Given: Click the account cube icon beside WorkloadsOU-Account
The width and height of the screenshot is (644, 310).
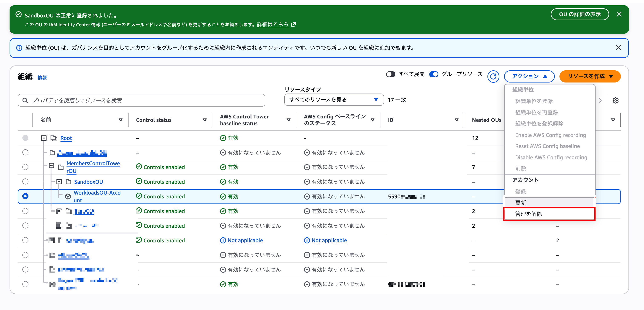Looking at the screenshot, I should (68, 196).
